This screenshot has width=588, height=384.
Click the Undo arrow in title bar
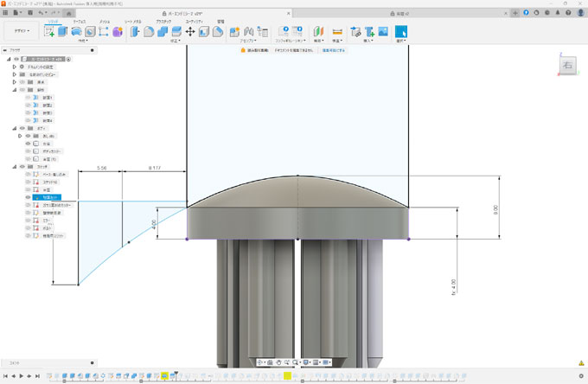point(41,12)
